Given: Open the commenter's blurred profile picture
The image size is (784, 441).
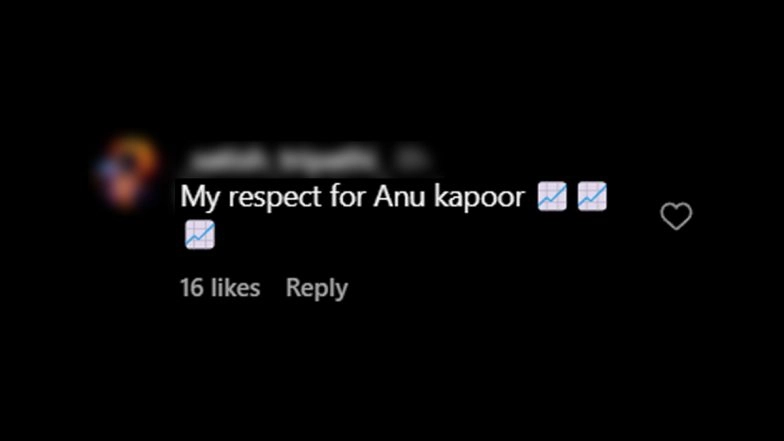Looking at the screenshot, I should 128,172.
